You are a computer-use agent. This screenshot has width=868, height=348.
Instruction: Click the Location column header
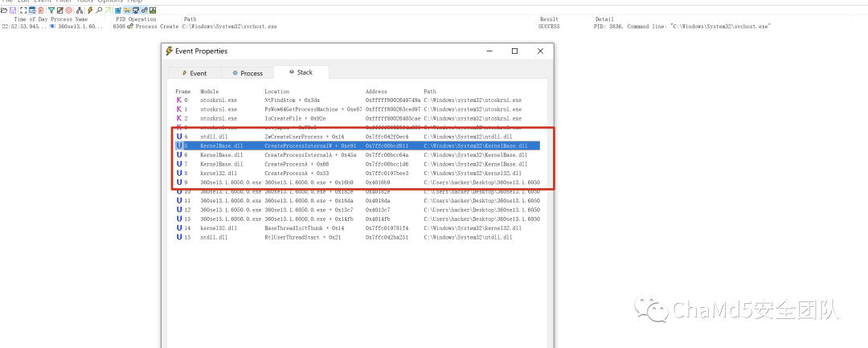click(x=276, y=92)
